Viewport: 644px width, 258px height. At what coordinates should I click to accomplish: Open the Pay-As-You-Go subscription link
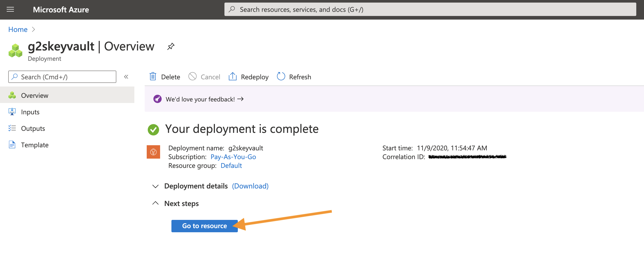pos(233,157)
